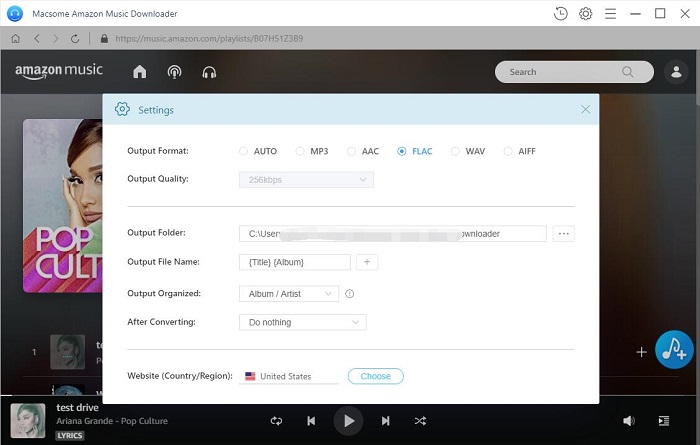
Task: Open the Output Quality 256kbps dropdown
Action: pyautogui.click(x=306, y=180)
